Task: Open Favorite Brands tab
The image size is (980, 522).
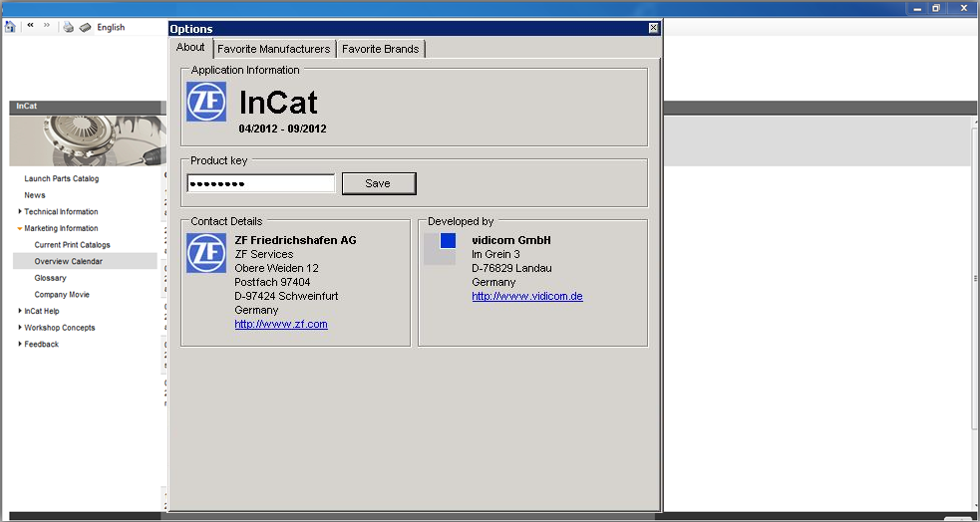Action: click(381, 49)
